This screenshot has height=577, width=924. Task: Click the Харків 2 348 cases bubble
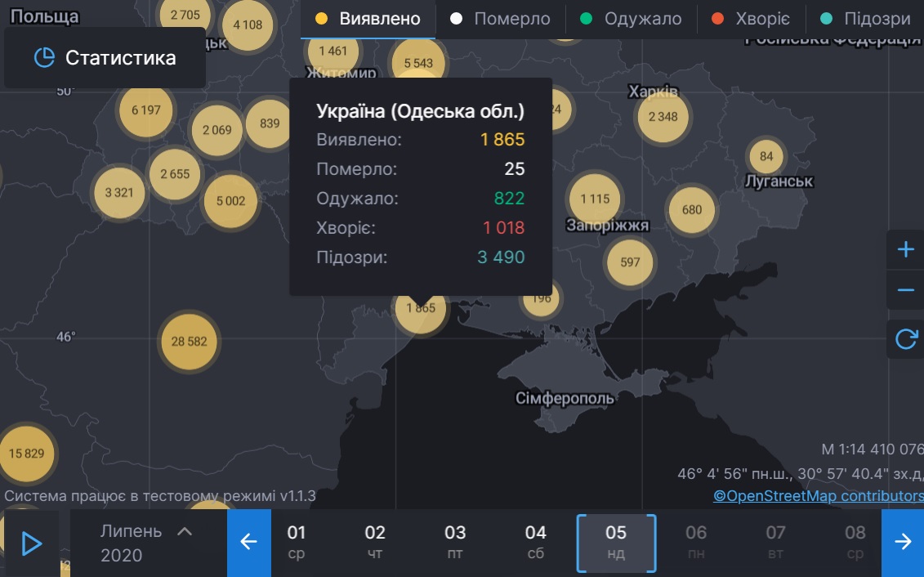pos(663,117)
